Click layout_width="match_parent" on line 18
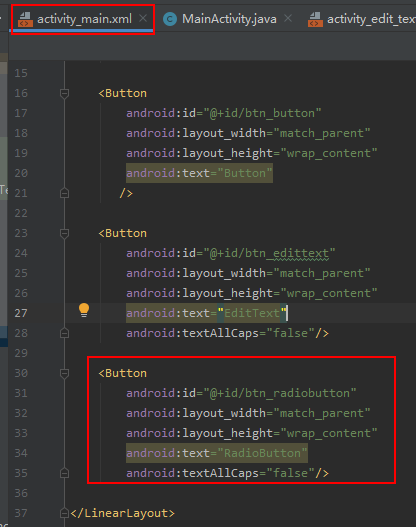Screen dimensions: 416x527 (248, 133)
